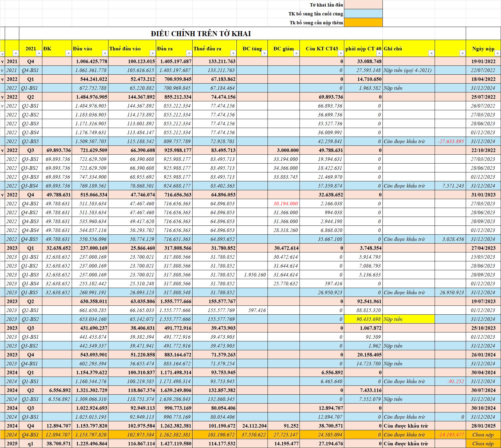The height and width of the screenshot is (448, 501).
Task: Select the Q1-BS5 row label
Action: [x=31, y=292]
